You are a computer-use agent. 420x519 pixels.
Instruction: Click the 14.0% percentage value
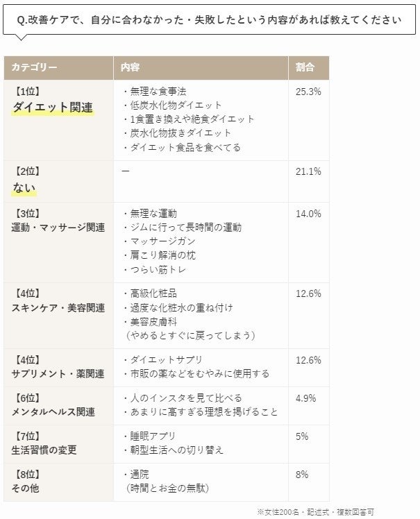(308, 214)
